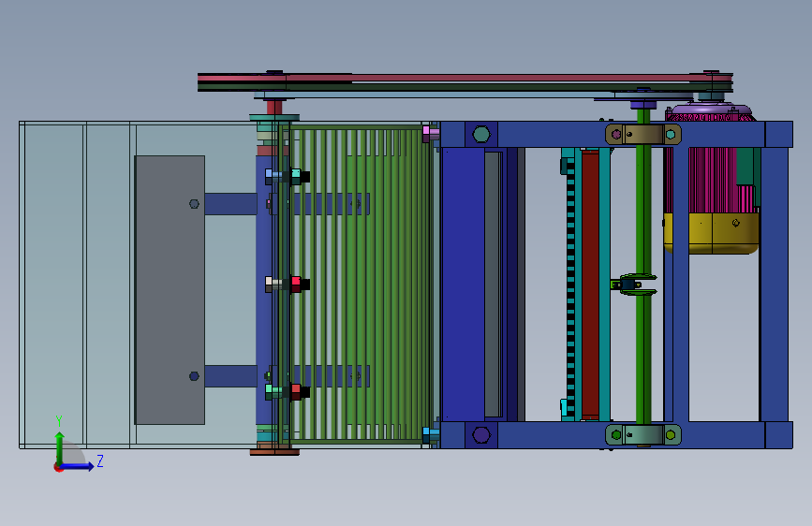Click the red belt on top of the machine

[x=465, y=79]
